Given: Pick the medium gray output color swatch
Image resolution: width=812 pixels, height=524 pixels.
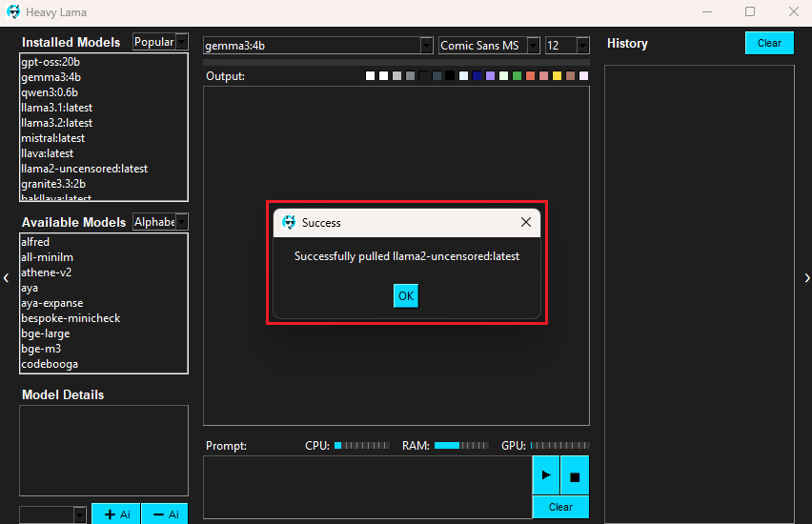Looking at the screenshot, I should [410, 76].
